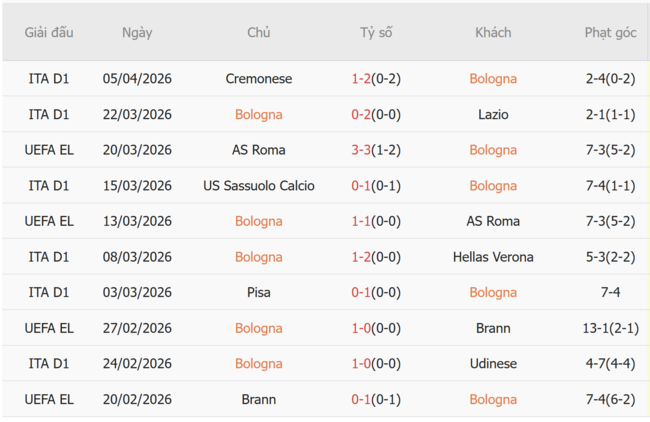Click Brann as home team on 20/02/2026
The height and width of the screenshot is (422, 650).
259,400
